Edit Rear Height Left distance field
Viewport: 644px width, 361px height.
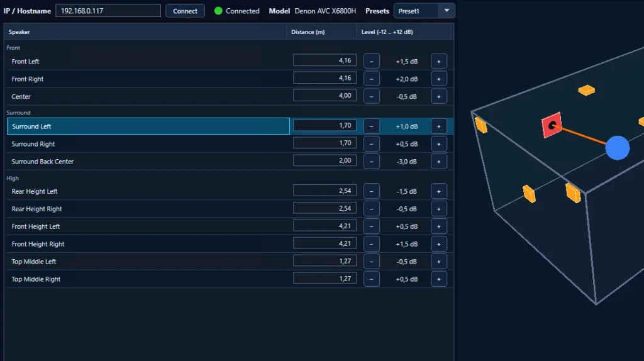tap(325, 191)
